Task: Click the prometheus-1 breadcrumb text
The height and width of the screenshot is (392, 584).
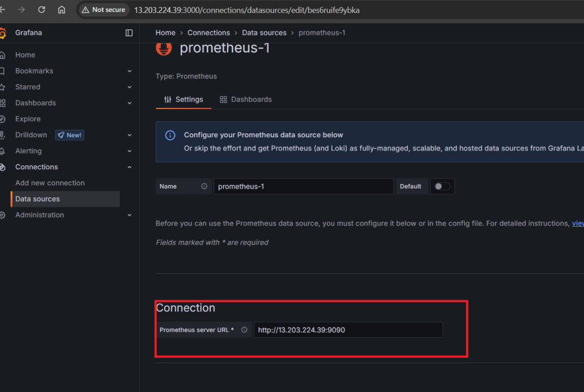Action: point(322,32)
